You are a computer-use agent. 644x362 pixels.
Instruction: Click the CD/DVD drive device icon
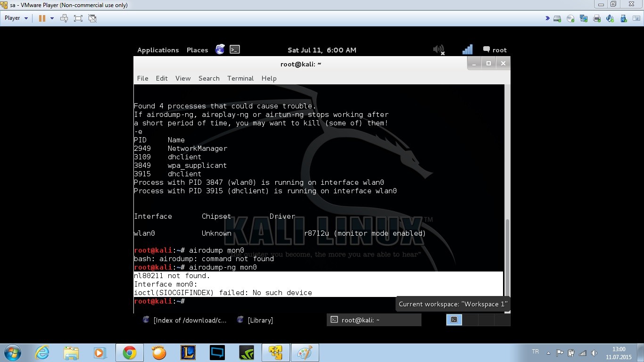[570, 18]
